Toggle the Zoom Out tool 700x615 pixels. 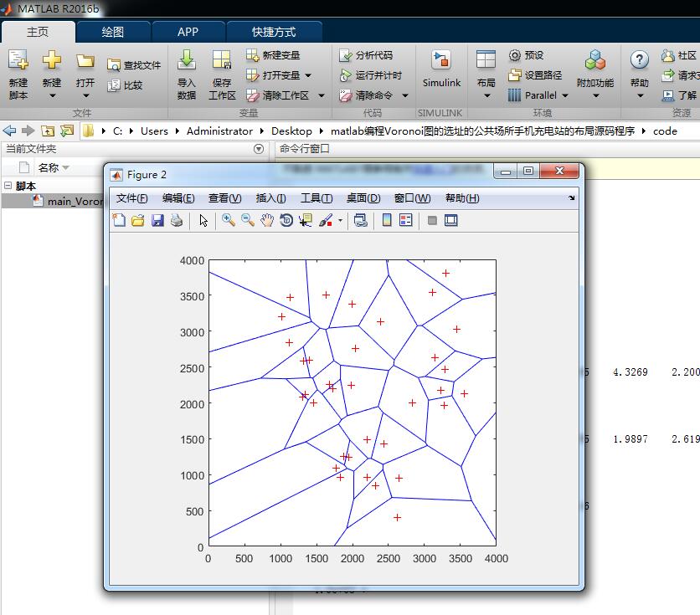(248, 220)
